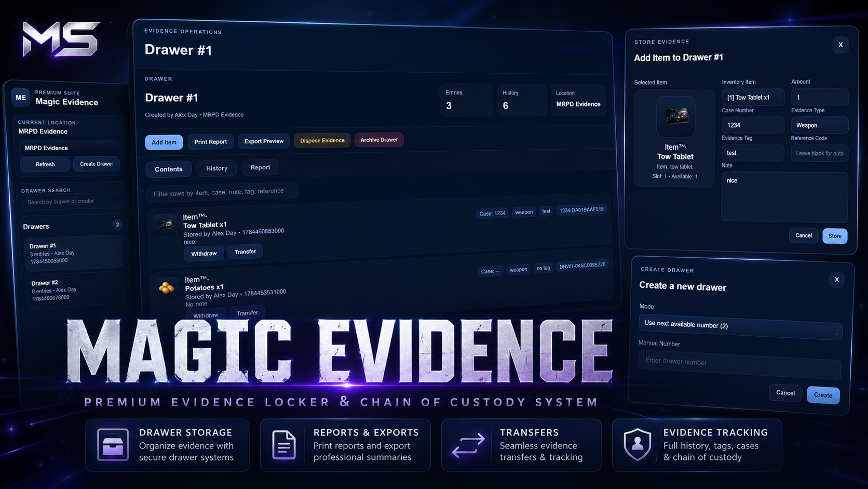868x489 pixels.
Task: Click the ME badge icon
Action: (x=21, y=98)
